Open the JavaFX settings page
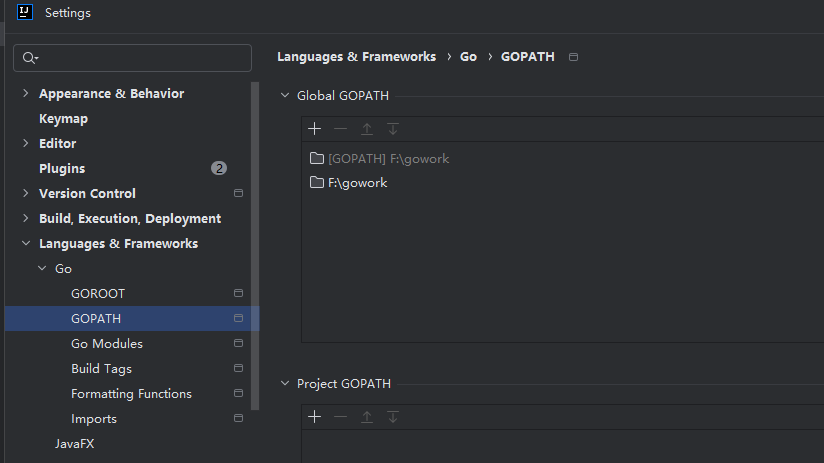Image resolution: width=824 pixels, height=463 pixels. pos(75,444)
